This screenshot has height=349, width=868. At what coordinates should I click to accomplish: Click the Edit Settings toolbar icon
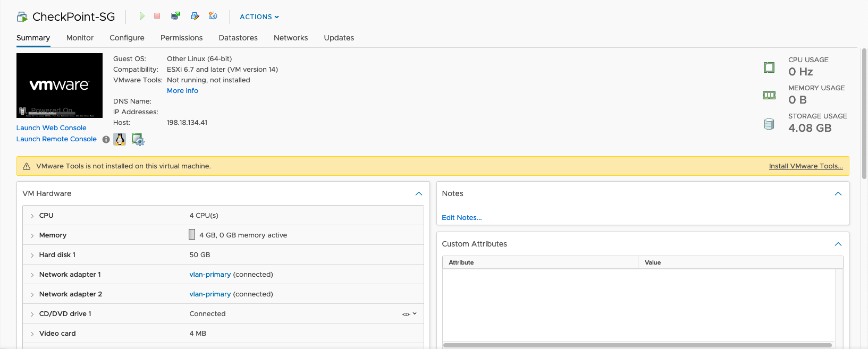[195, 16]
